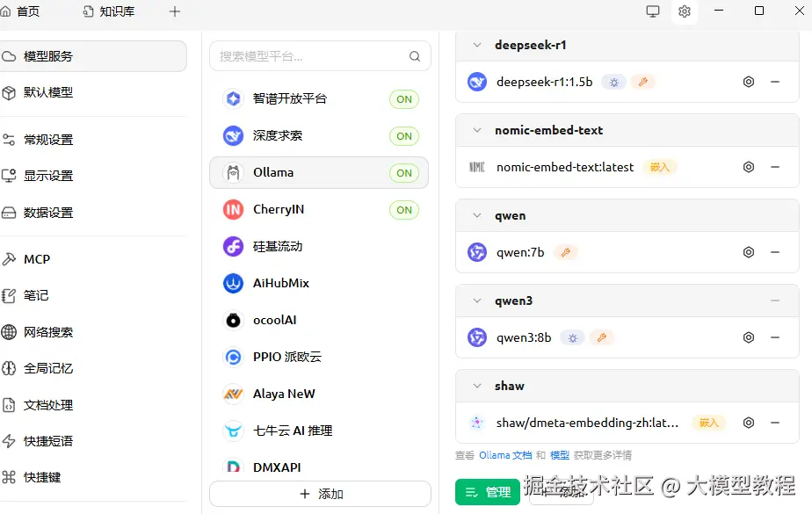812x514 pixels.
Task: Collapse the shaw group
Action: 477,386
